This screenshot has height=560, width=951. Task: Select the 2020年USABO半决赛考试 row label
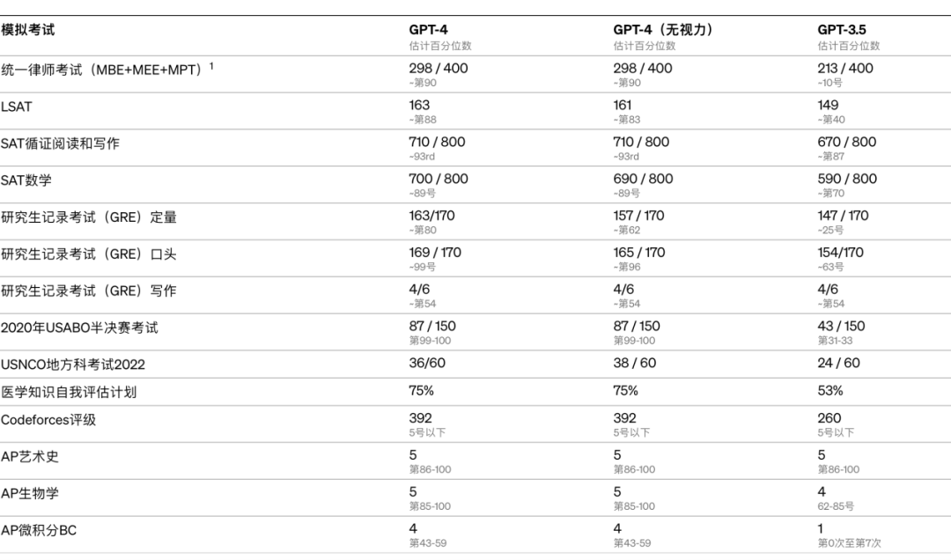coord(79,328)
